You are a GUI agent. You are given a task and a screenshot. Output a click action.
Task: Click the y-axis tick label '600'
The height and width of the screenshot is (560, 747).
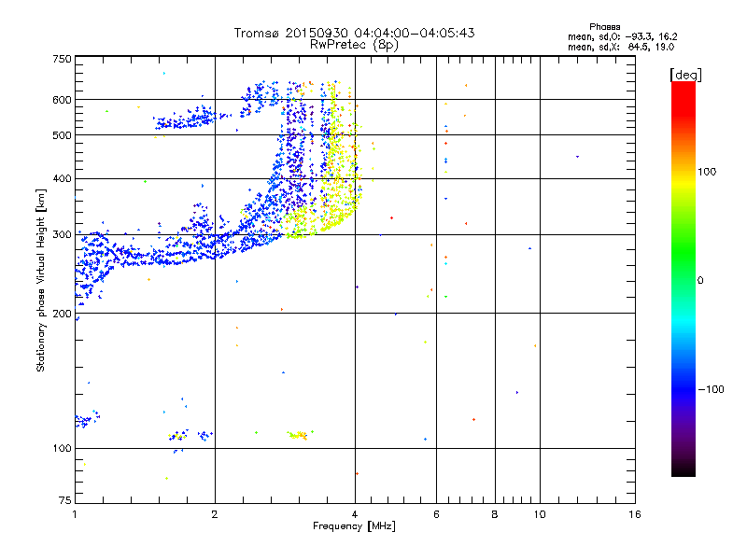tap(62, 100)
